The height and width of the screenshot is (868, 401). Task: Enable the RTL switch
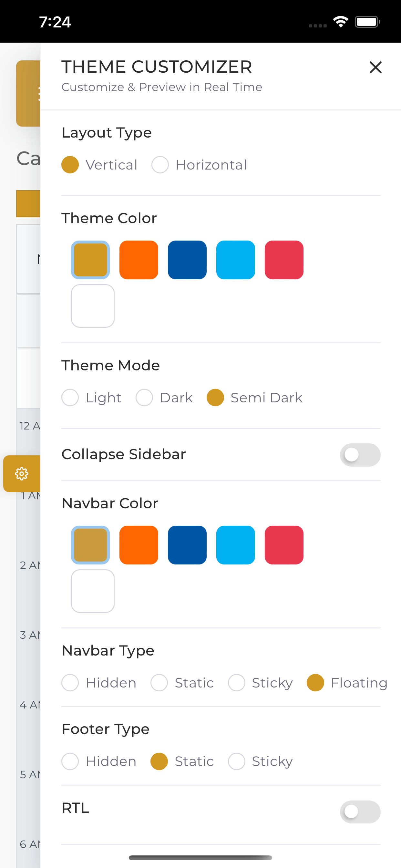pos(360,812)
